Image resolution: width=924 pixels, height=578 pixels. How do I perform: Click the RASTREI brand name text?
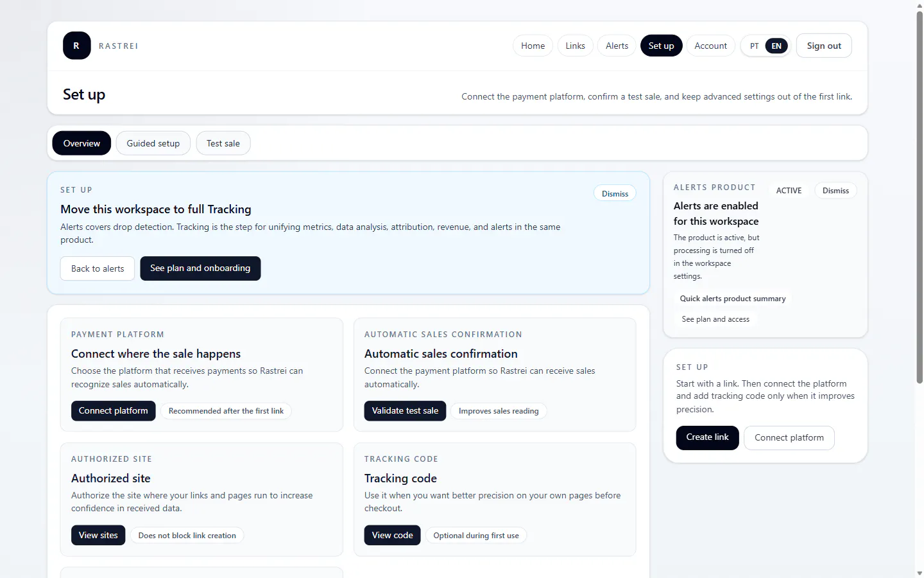click(119, 46)
